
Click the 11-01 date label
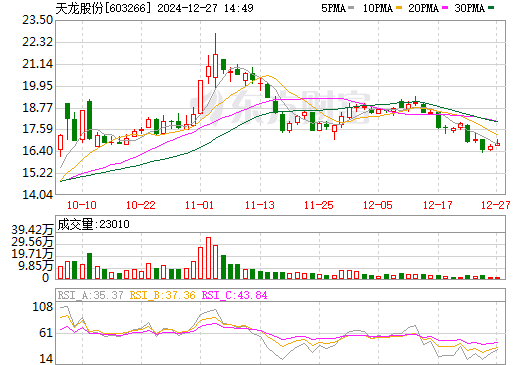pos(199,205)
